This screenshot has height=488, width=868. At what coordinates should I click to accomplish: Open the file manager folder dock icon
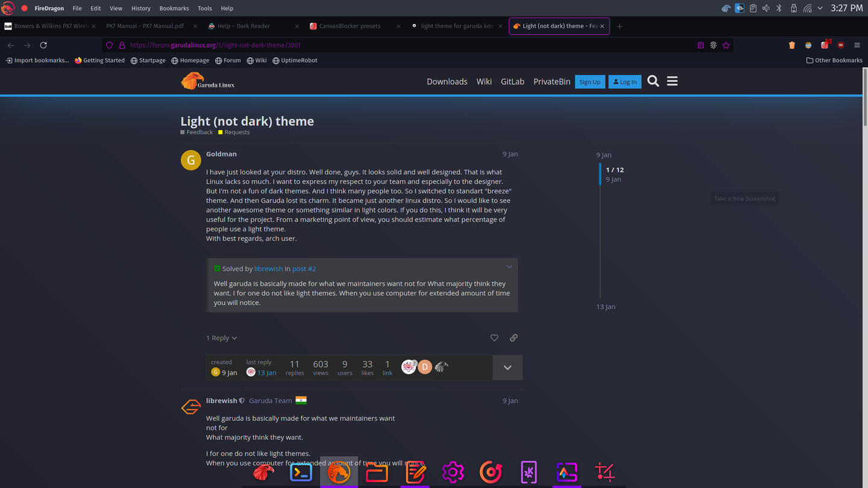[377, 472]
